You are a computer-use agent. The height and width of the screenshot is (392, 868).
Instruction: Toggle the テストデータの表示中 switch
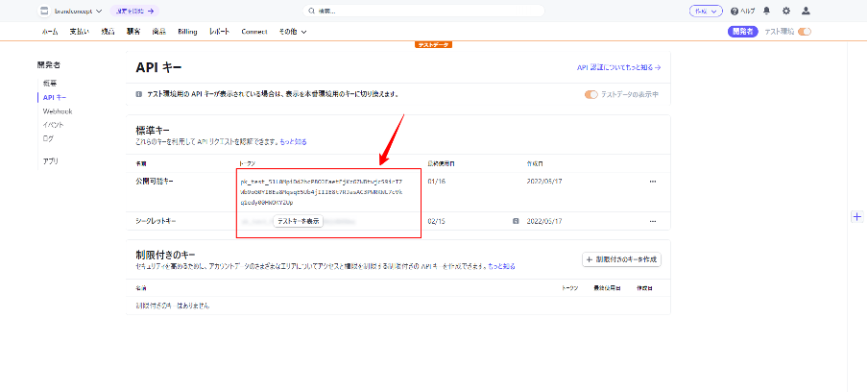click(591, 94)
